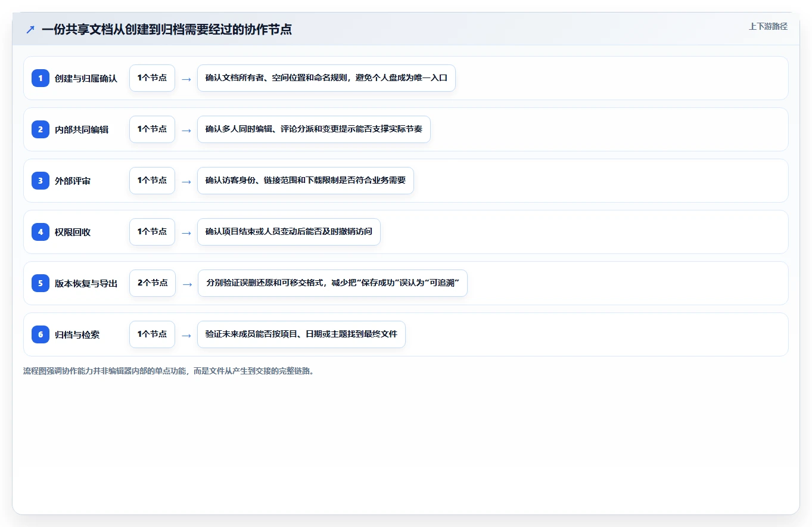Click the 2个节点 chip in 版本恢复与导出 row

(153, 283)
